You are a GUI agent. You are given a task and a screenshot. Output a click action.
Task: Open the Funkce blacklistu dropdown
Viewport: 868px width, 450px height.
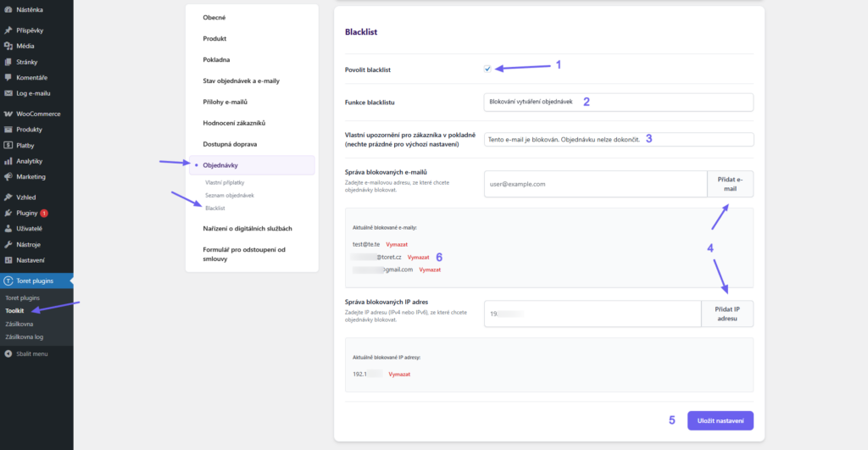(x=618, y=102)
